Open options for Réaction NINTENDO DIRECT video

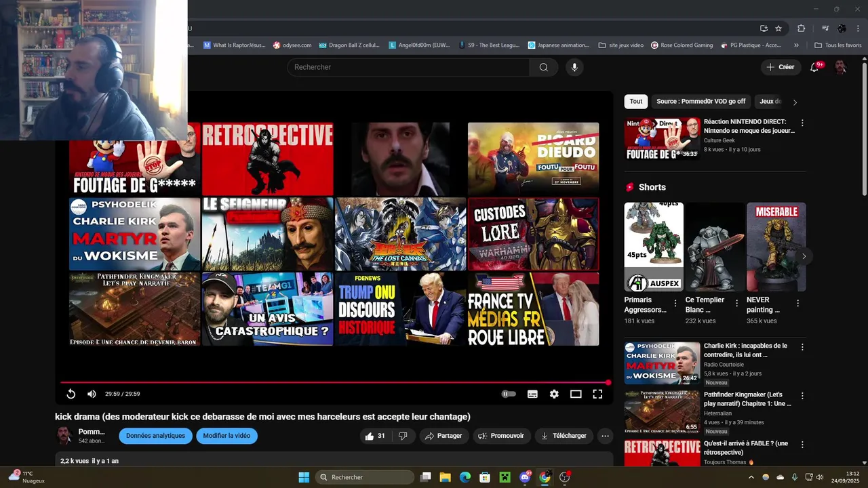(802, 123)
